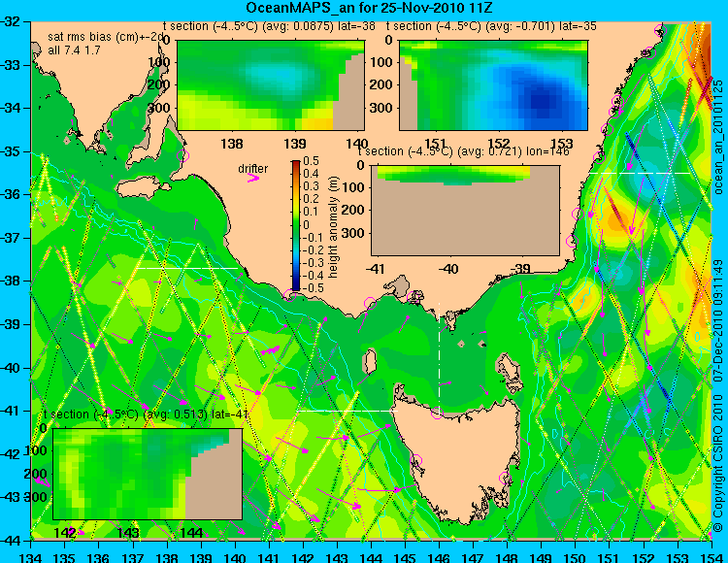Open the lat=-41 temperature section inset plot
This screenshot has height=563, width=728.
tap(148, 474)
